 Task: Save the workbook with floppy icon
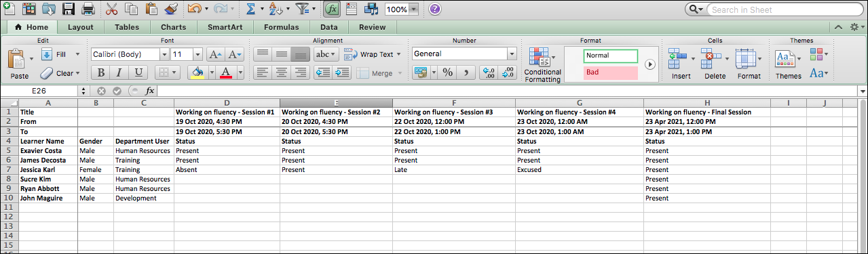[x=69, y=9]
